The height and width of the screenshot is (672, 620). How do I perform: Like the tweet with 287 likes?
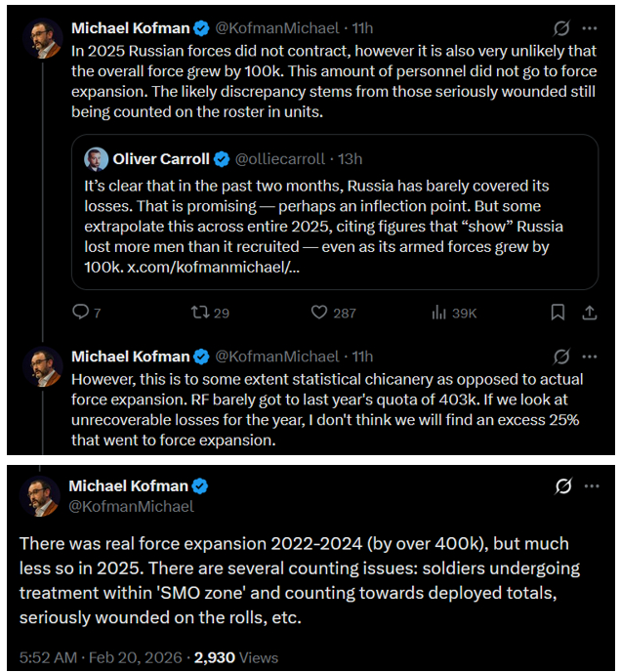[319, 313]
